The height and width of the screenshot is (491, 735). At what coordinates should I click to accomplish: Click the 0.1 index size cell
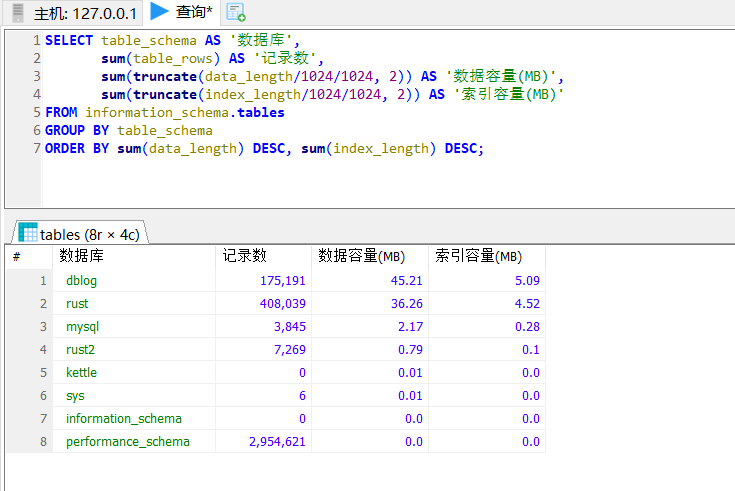[x=487, y=349]
